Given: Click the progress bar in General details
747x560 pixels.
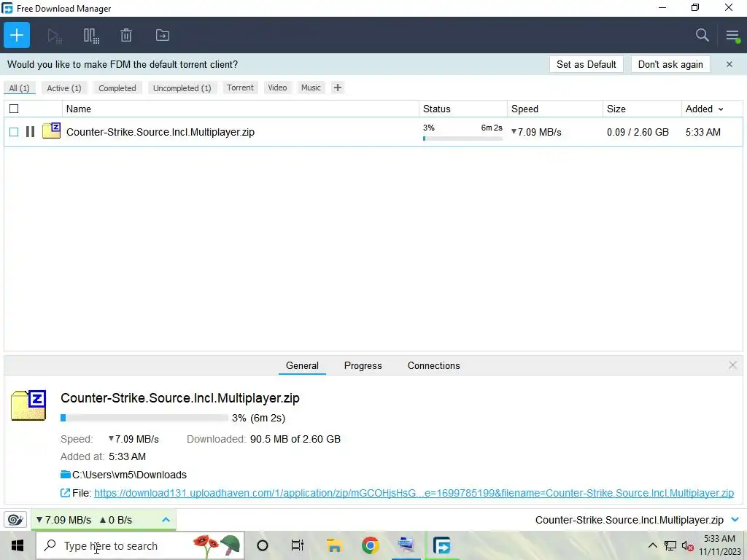Looking at the screenshot, I should 144,418.
